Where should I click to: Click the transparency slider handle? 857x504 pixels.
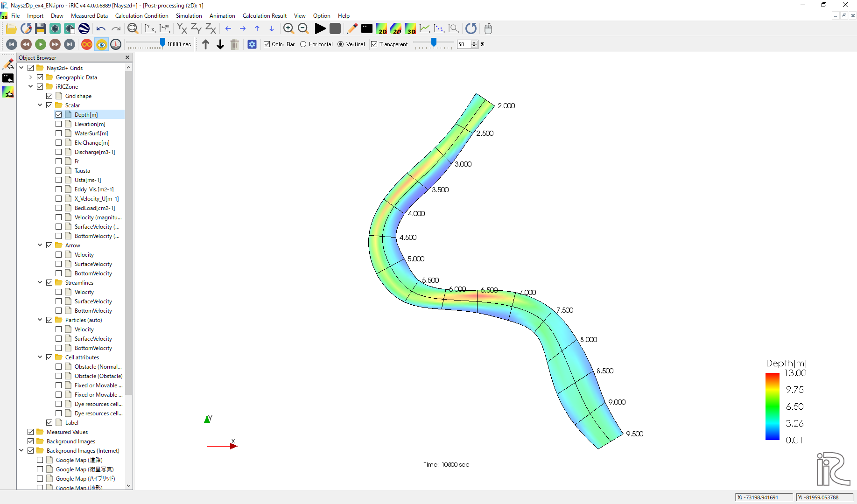point(434,43)
